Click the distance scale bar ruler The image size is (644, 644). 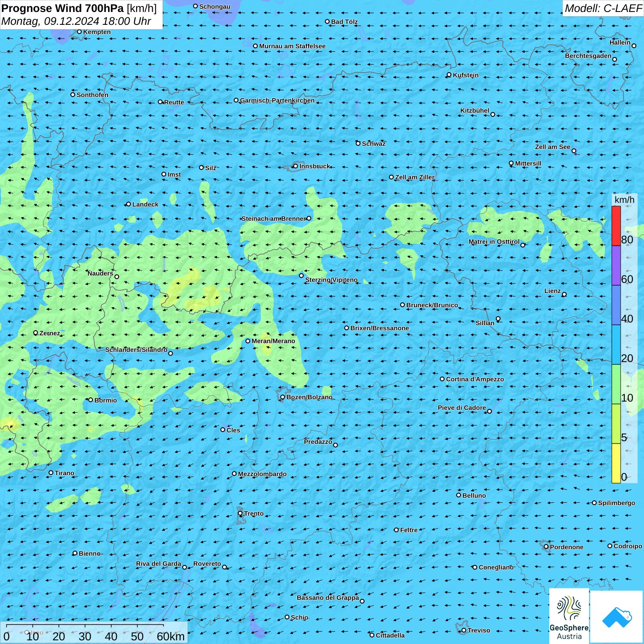coord(85,626)
